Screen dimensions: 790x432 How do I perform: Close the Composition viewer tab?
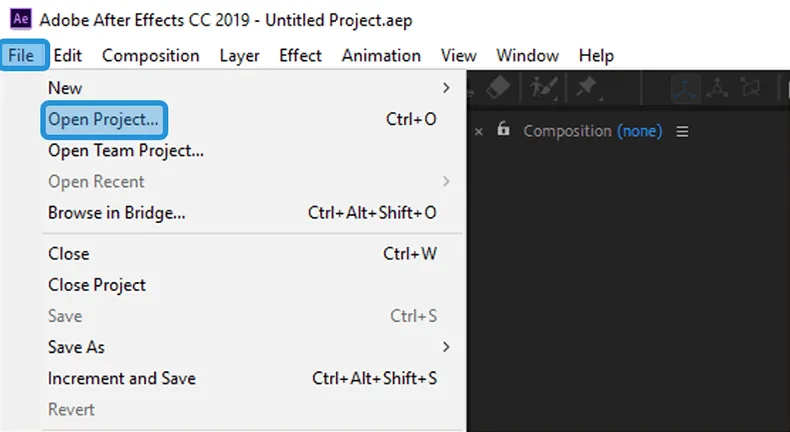[479, 132]
